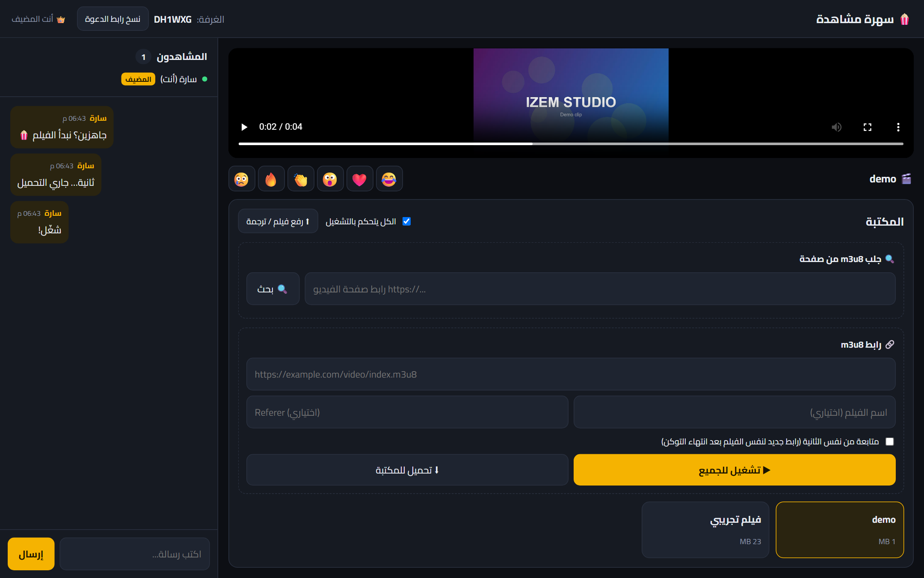Click the 'أنت المضيف' crown label
The image size is (924, 578).
[x=38, y=19]
